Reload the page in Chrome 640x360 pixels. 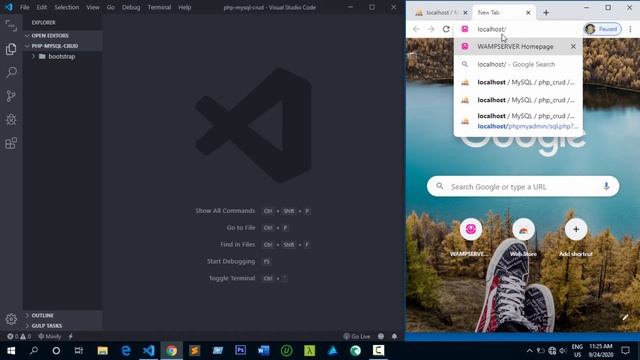coord(446,29)
